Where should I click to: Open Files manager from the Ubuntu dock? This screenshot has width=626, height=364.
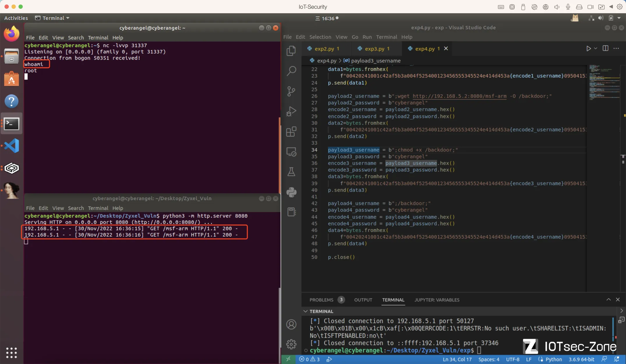[12, 56]
